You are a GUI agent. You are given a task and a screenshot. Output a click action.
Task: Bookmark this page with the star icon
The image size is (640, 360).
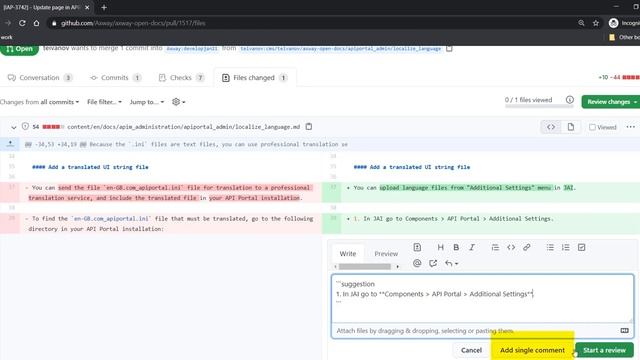coord(596,23)
